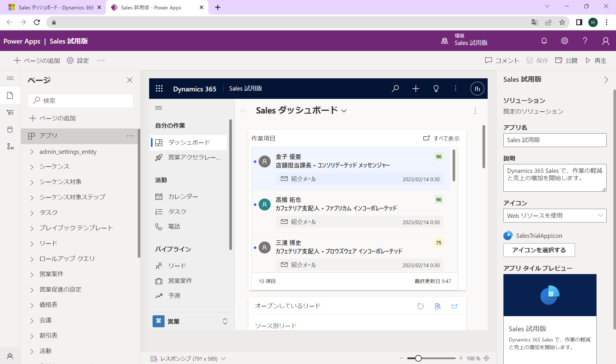This screenshot has width=616, height=364.
Task: Open the lightbulb assistant icon
Action: (436, 89)
